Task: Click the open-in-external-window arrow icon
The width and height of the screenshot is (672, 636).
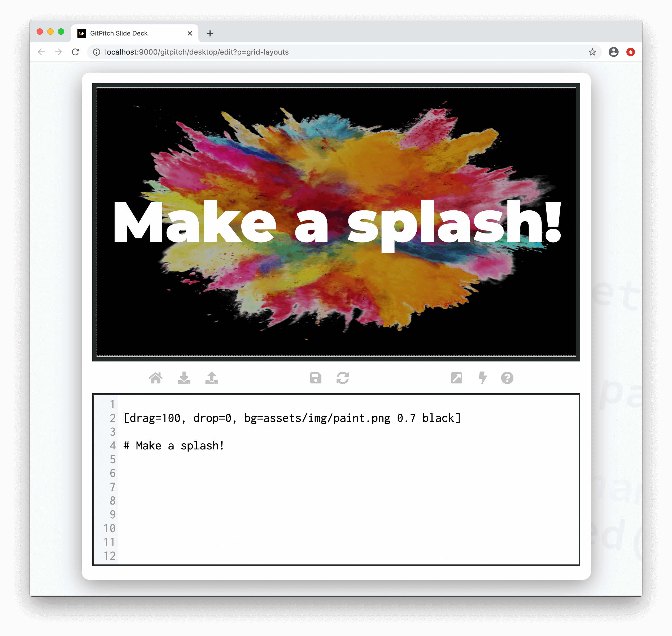Action: pyautogui.click(x=457, y=378)
